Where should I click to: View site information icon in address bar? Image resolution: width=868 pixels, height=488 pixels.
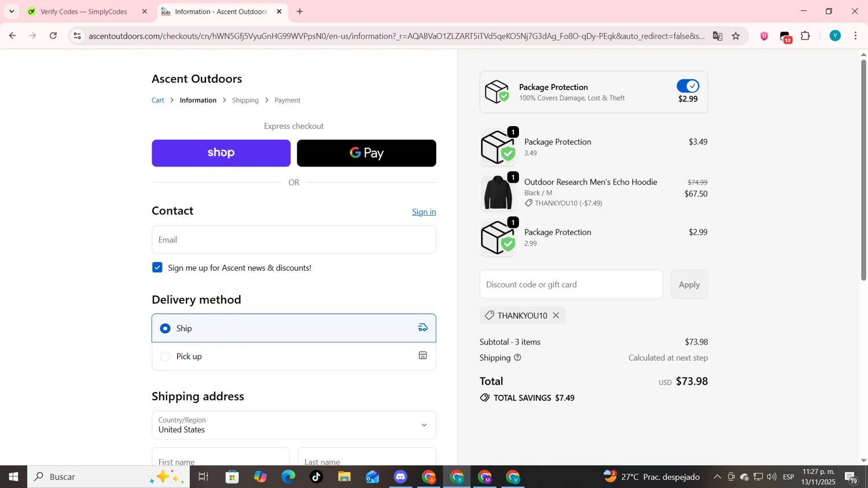tap(77, 36)
